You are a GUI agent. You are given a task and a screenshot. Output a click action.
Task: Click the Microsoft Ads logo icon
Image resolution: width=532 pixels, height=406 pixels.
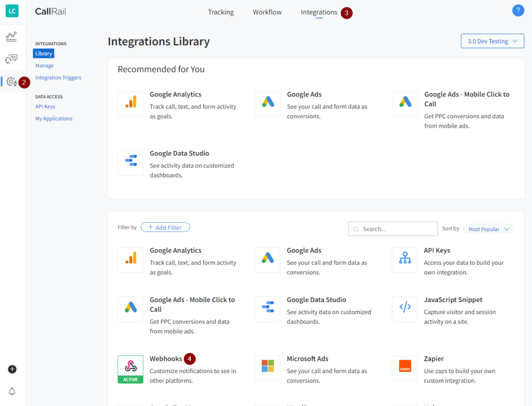(x=268, y=368)
